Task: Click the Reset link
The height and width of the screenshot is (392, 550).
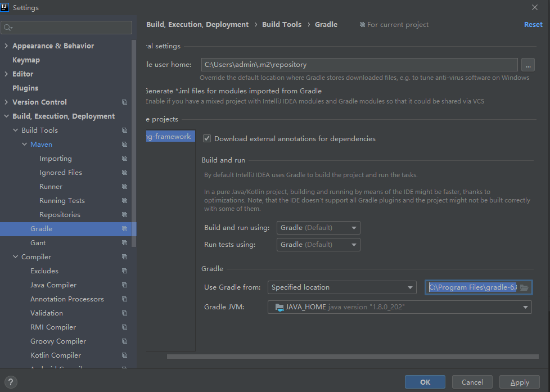Action: [533, 25]
